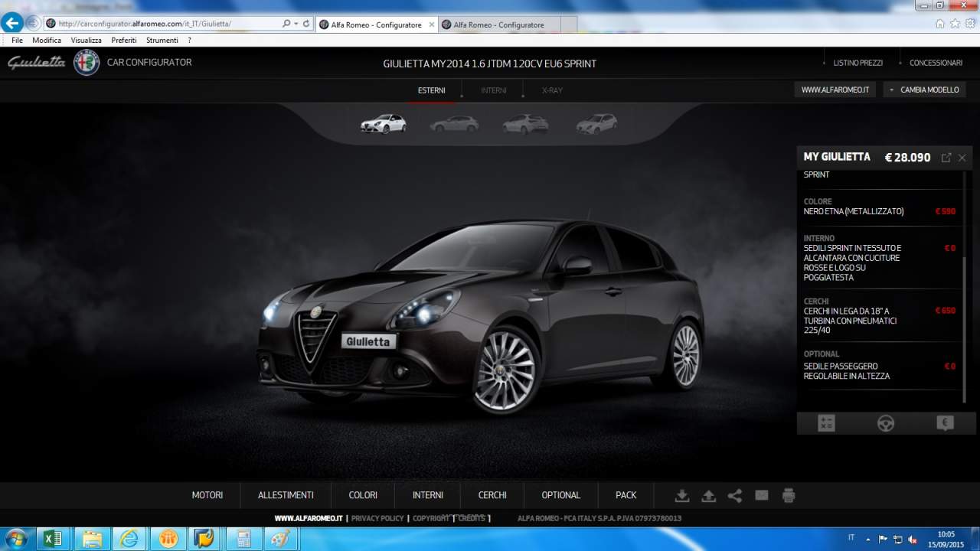The image size is (980, 551).
Task: Select the side profile car view thumbnail
Action: click(x=454, y=123)
